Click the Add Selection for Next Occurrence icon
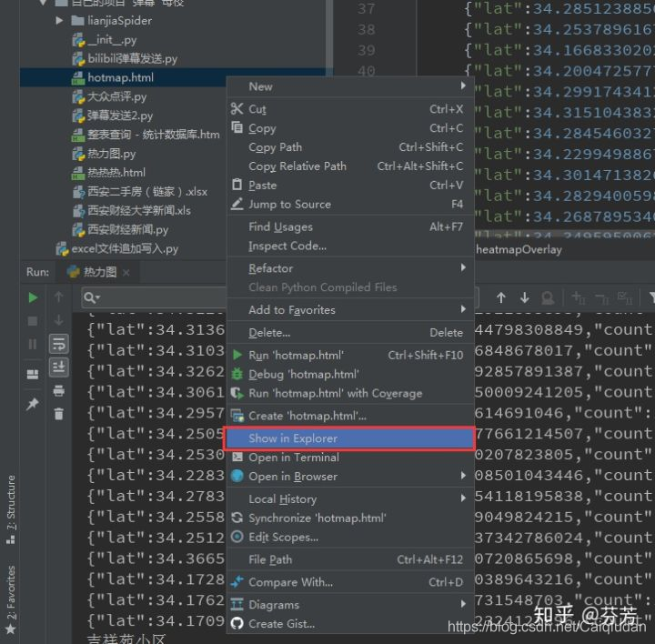655x644 pixels. point(579,297)
